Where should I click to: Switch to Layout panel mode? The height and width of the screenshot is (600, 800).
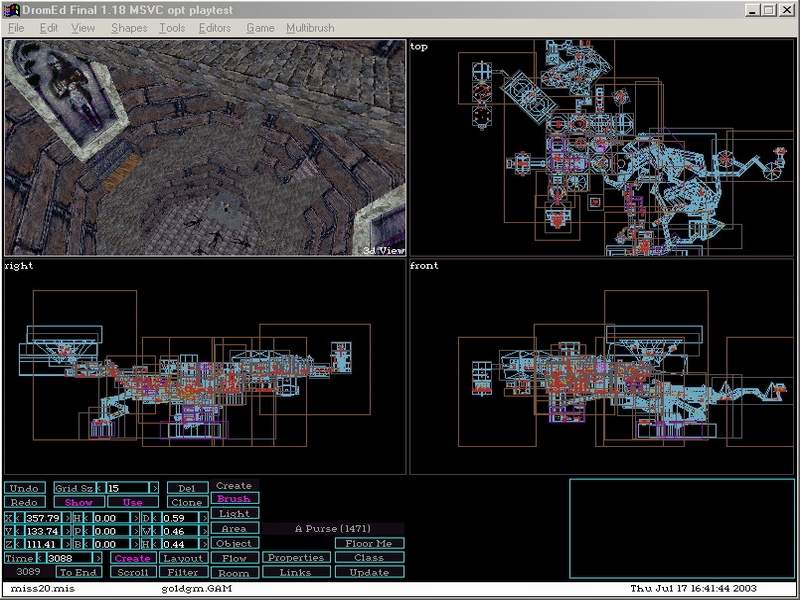[x=183, y=558]
